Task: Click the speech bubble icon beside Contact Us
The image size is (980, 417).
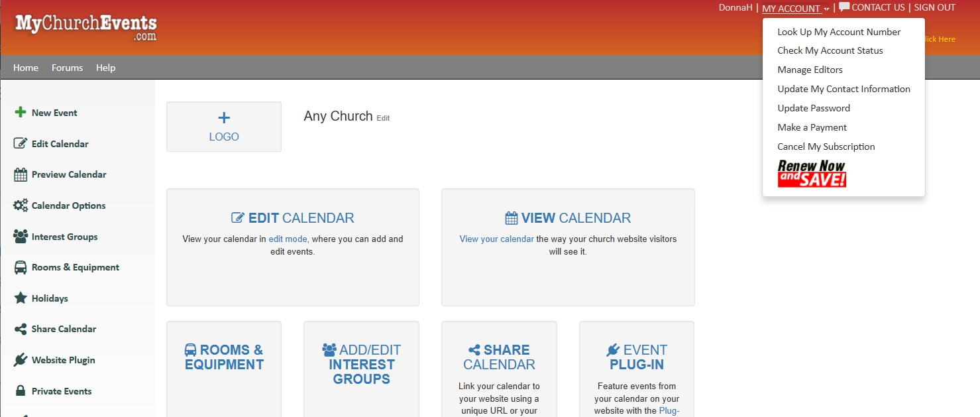Action: 844,7
